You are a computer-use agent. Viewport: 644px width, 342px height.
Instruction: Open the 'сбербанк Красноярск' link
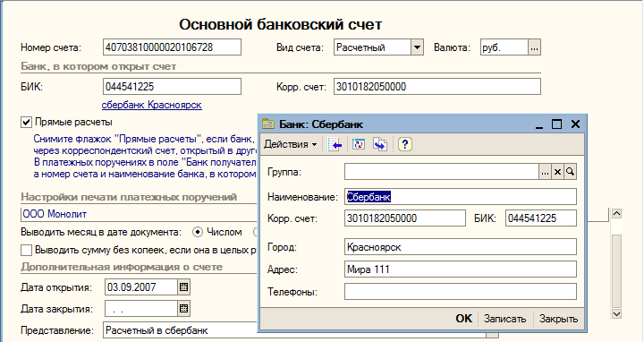(x=151, y=105)
